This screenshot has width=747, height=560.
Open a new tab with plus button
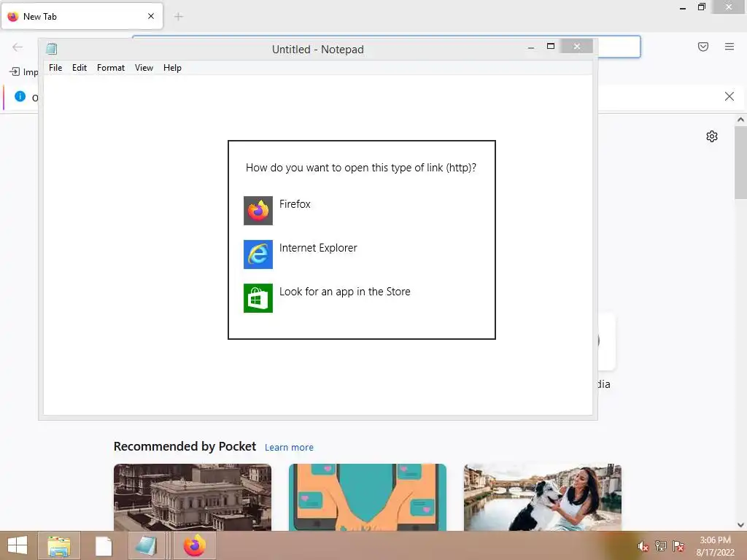coord(179,17)
